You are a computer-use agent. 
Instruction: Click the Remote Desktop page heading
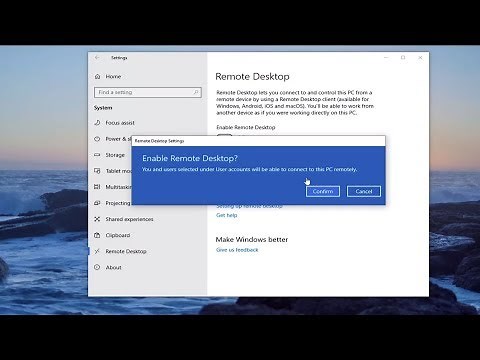coord(252,77)
